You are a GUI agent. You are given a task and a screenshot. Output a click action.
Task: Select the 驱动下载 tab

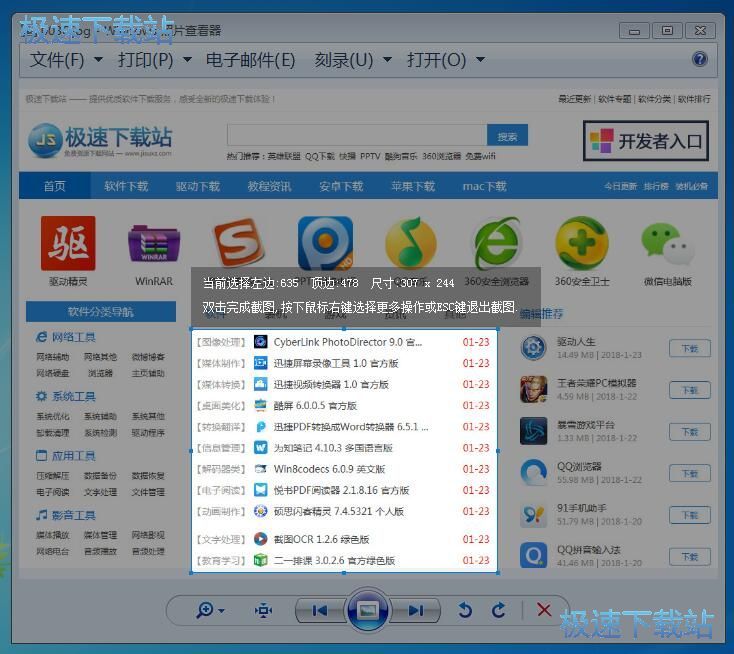click(x=198, y=186)
